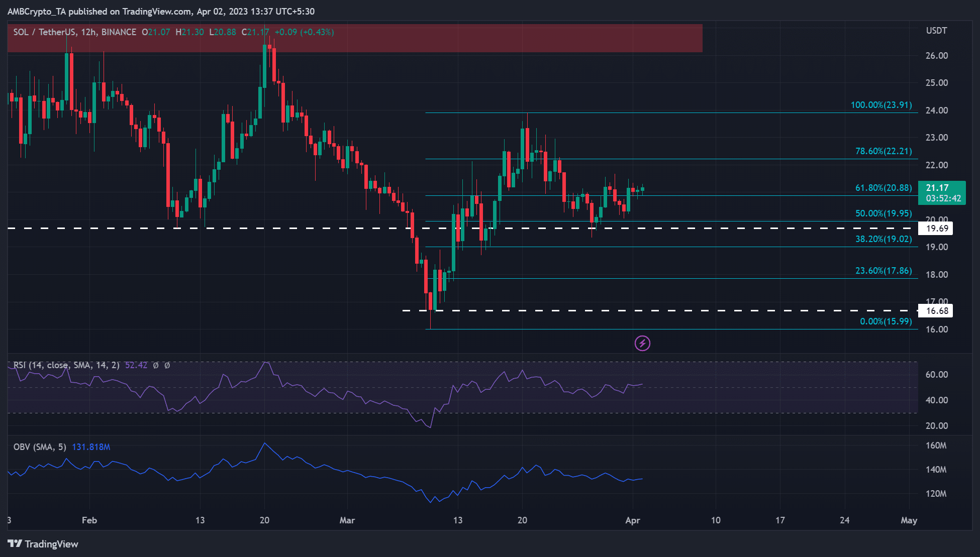
Task: Click the AMBCrypto_TA publisher name
Action: (x=38, y=11)
